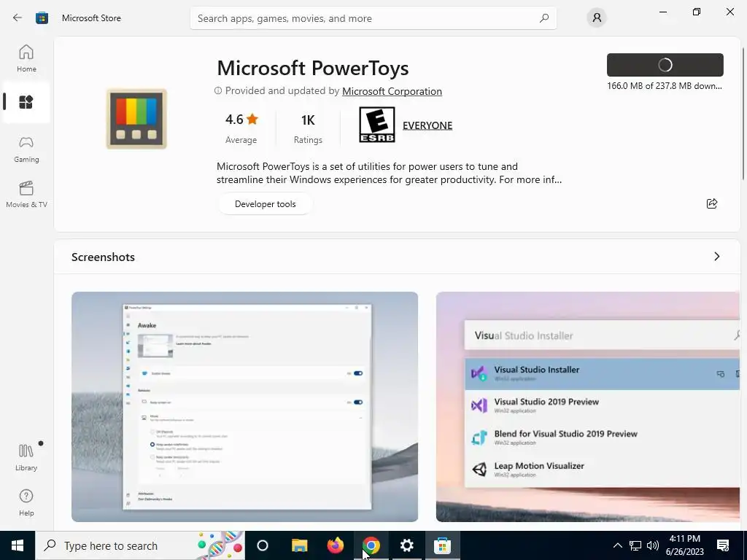Open Settings gear in the taskbar
The width and height of the screenshot is (747, 560).
click(407, 545)
